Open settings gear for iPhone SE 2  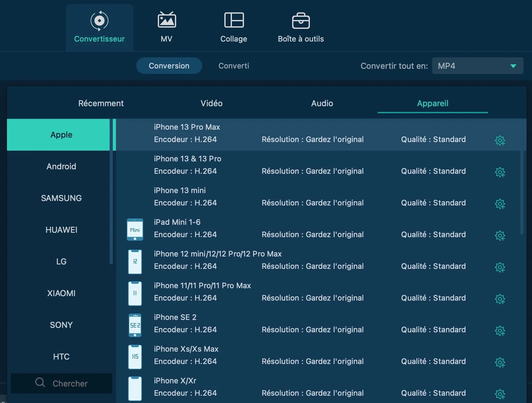(x=500, y=331)
